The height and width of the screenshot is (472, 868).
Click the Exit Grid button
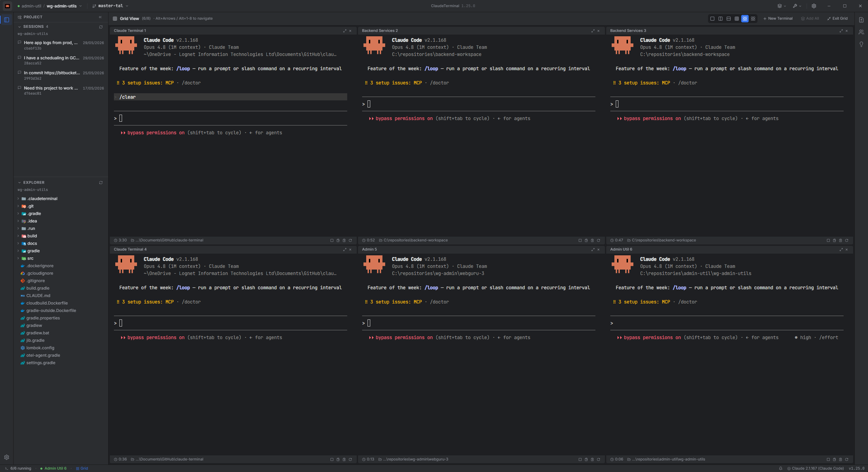point(837,19)
